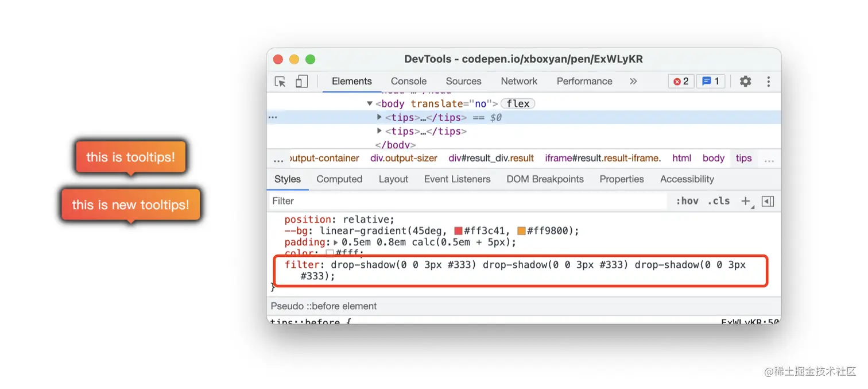This screenshot has width=868, height=389.
Task: Click the div#result_div.result breadcrumb
Action: (x=491, y=158)
